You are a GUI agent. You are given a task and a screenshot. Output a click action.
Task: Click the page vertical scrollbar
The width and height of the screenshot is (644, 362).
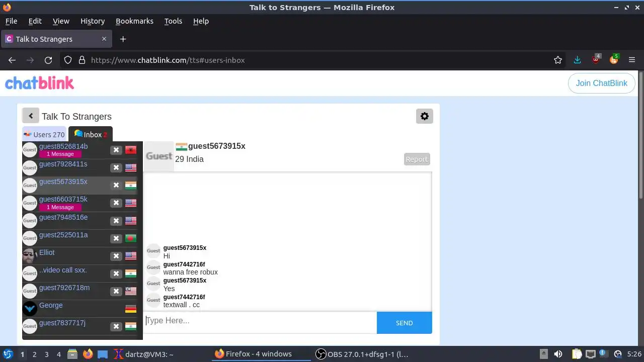point(640,136)
